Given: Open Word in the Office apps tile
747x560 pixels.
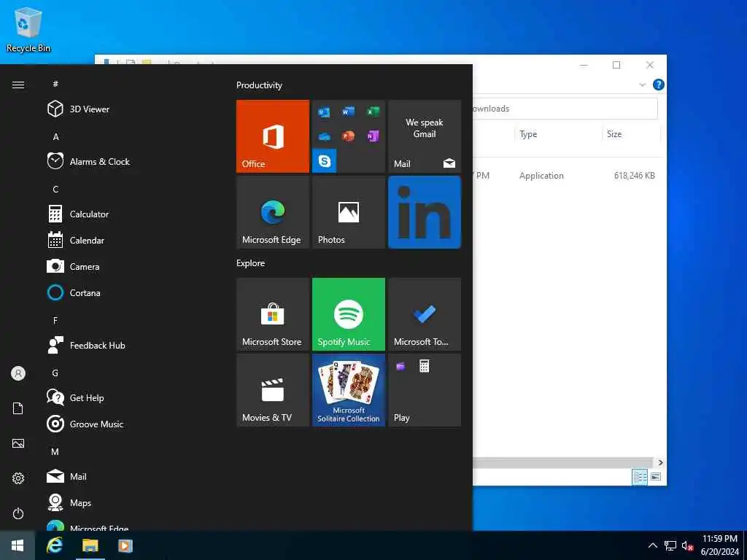Looking at the screenshot, I should (x=348, y=112).
